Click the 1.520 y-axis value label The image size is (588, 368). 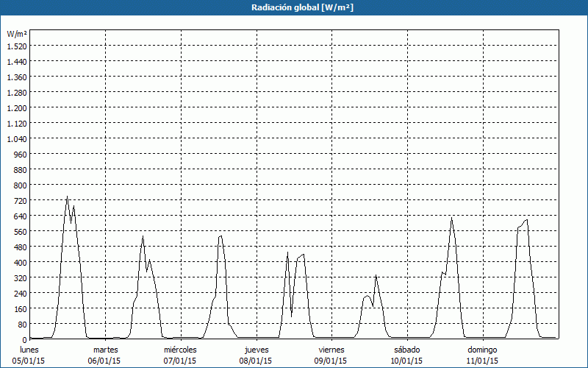click(16, 46)
